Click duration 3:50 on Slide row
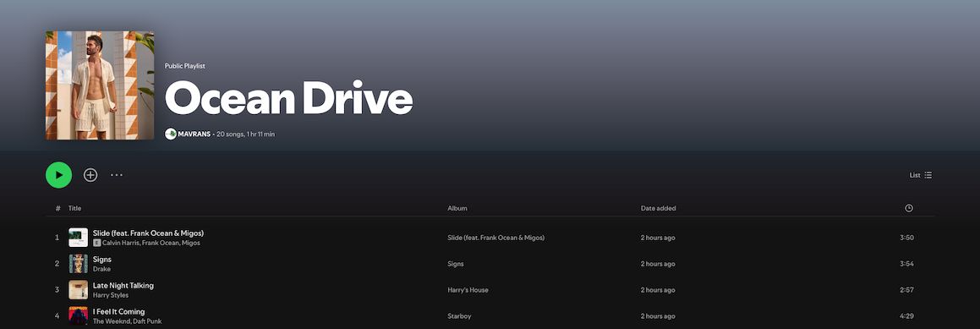Viewport: 980px width, 329px height. [907, 238]
